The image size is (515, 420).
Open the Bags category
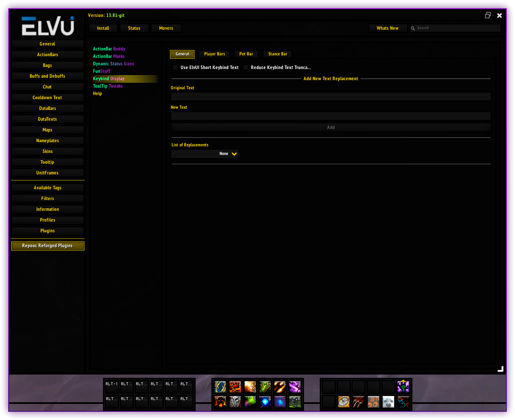pos(48,65)
